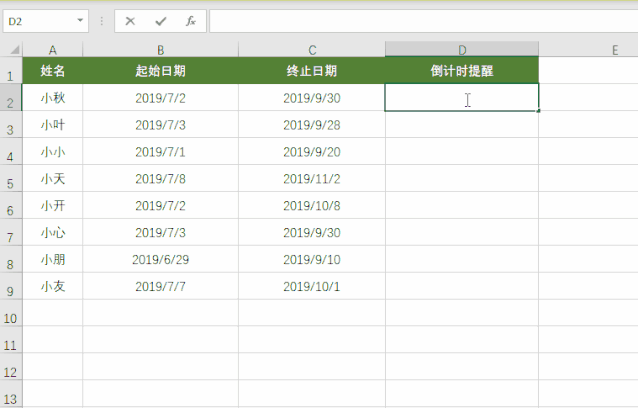Click the 姓名 header cell

52,71
